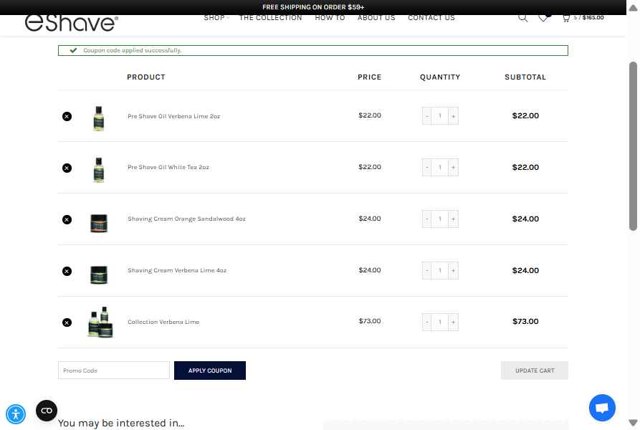The width and height of the screenshot is (640, 430).
Task: Open the search icon in header
Action: [x=523, y=18]
